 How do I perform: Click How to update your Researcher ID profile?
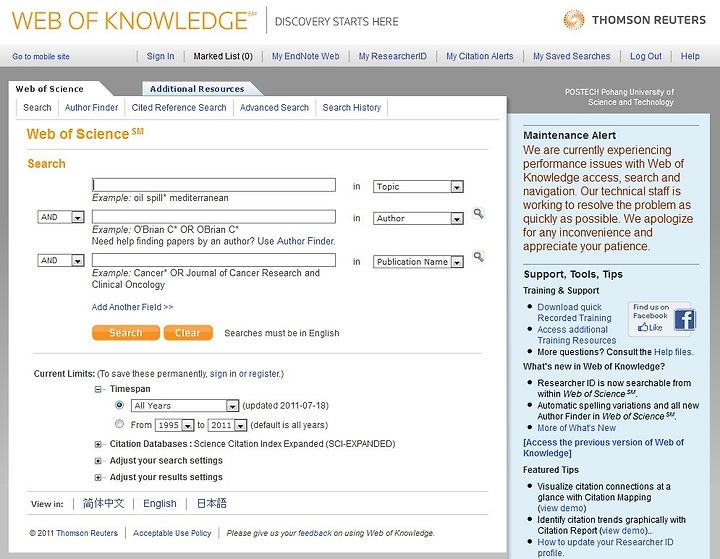point(605,548)
